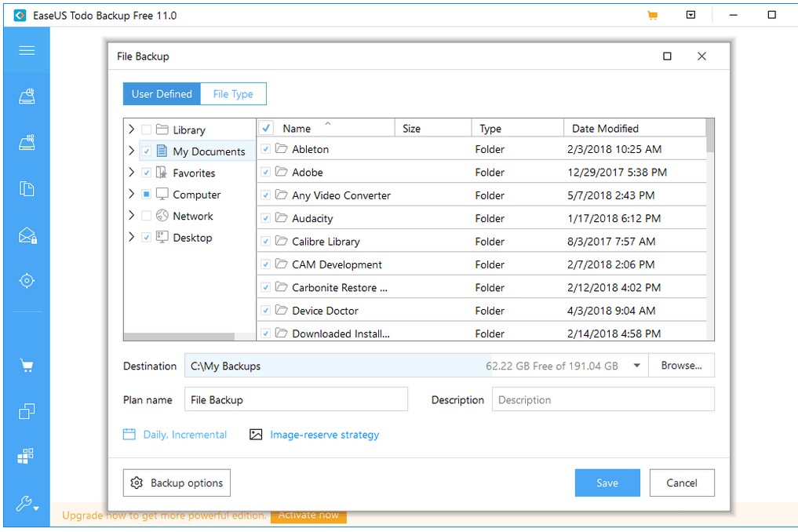
Task: Select the Any Video Converter row
Action: [x=482, y=195]
